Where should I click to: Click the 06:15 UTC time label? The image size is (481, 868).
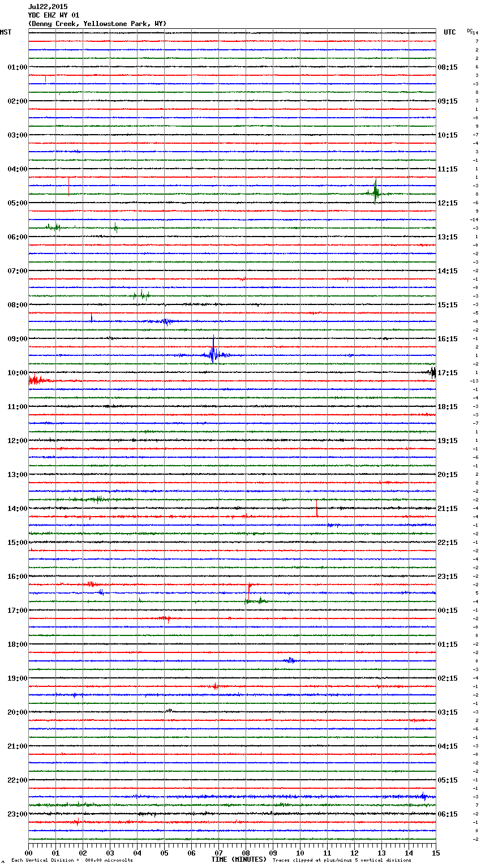(x=448, y=814)
